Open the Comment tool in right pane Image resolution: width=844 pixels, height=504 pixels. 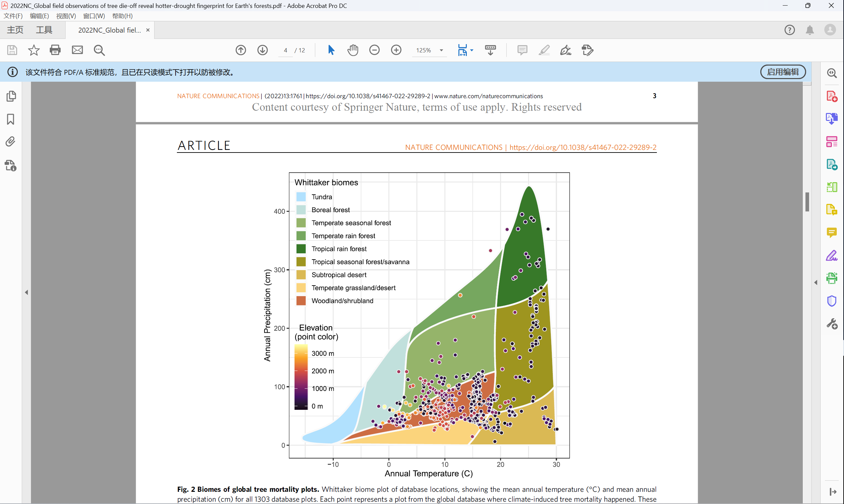832,233
